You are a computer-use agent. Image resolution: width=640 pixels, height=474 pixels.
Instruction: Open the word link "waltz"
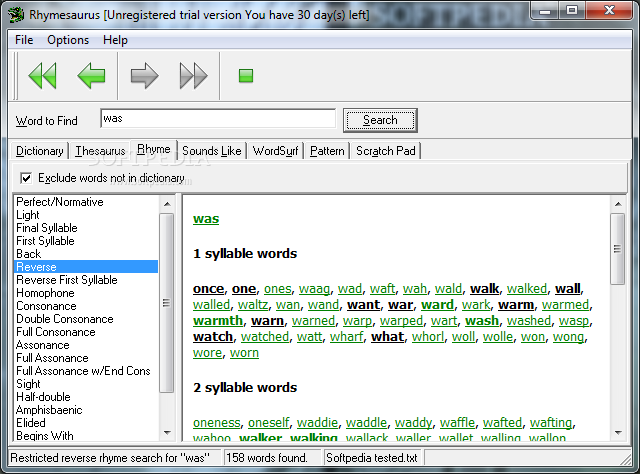click(x=253, y=305)
